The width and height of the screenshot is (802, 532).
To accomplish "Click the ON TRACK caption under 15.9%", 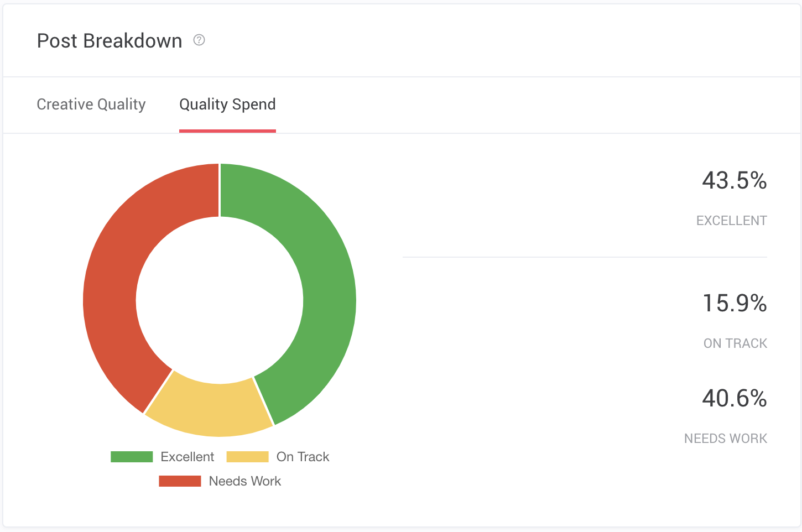I will click(736, 343).
